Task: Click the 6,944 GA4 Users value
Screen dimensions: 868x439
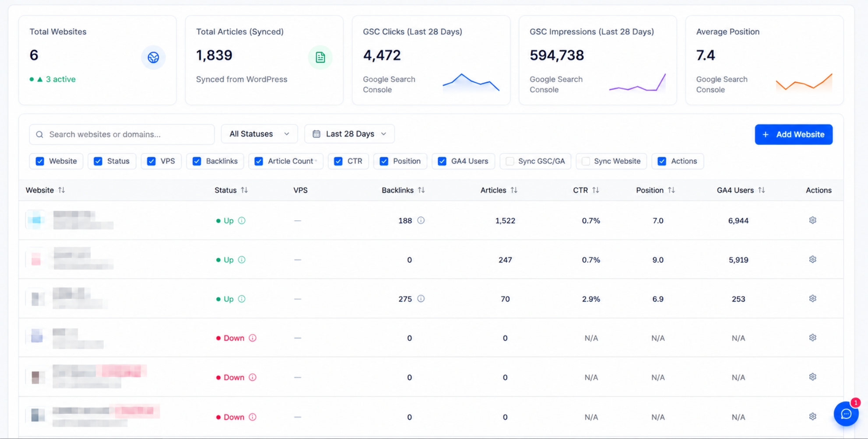Action: pos(738,221)
